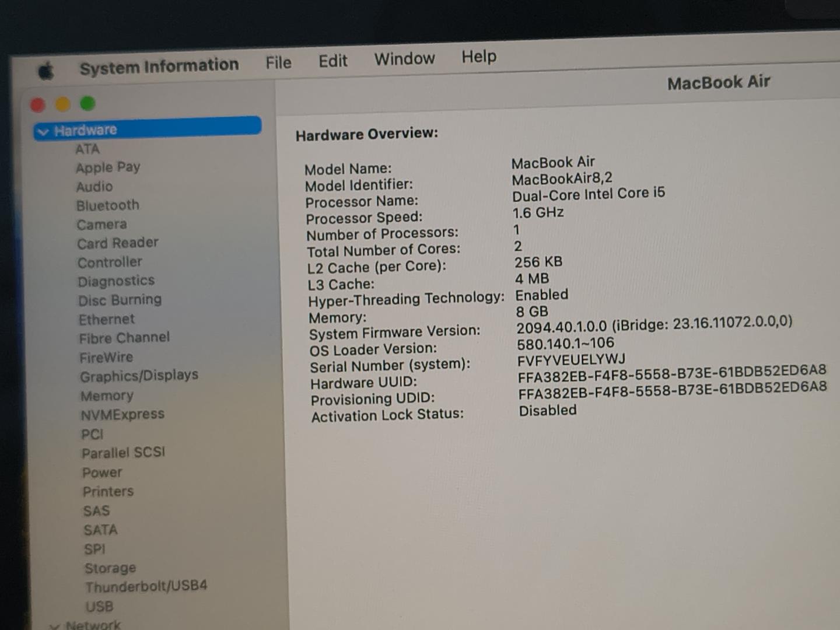Collapse the Hardware section chevron
The image size is (840, 630).
(x=43, y=132)
